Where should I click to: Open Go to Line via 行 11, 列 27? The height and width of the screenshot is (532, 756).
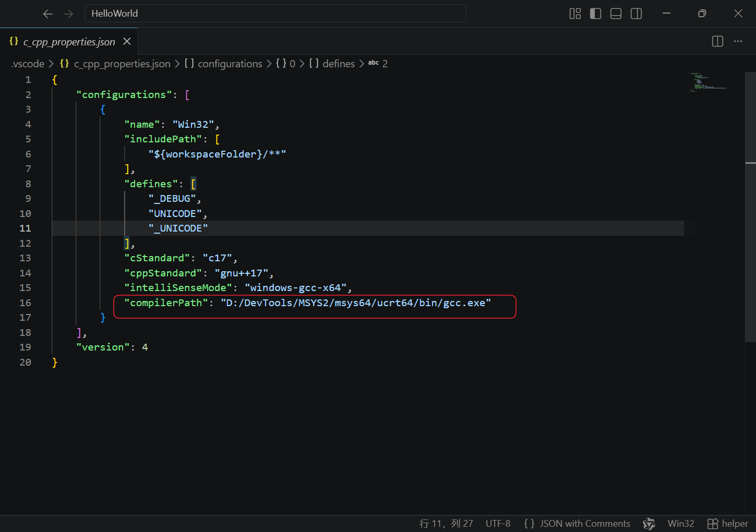[446, 524]
